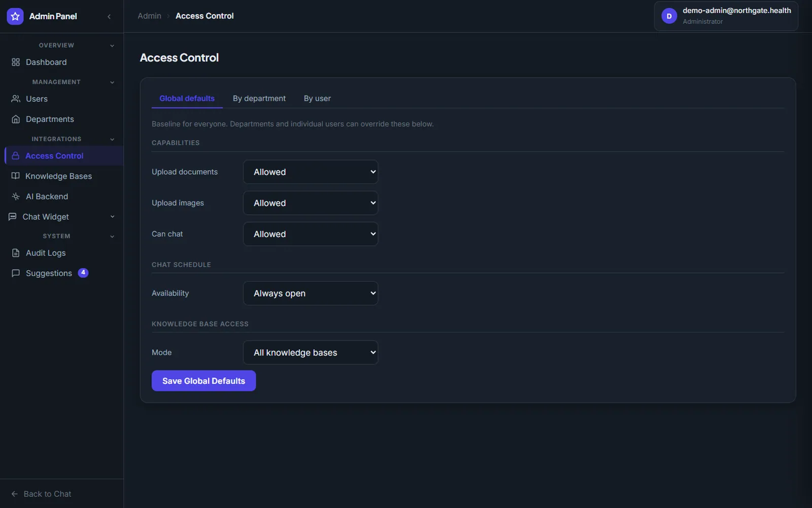Click the Dashboard grid icon
The width and height of the screenshot is (812, 508).
[16, 62]
